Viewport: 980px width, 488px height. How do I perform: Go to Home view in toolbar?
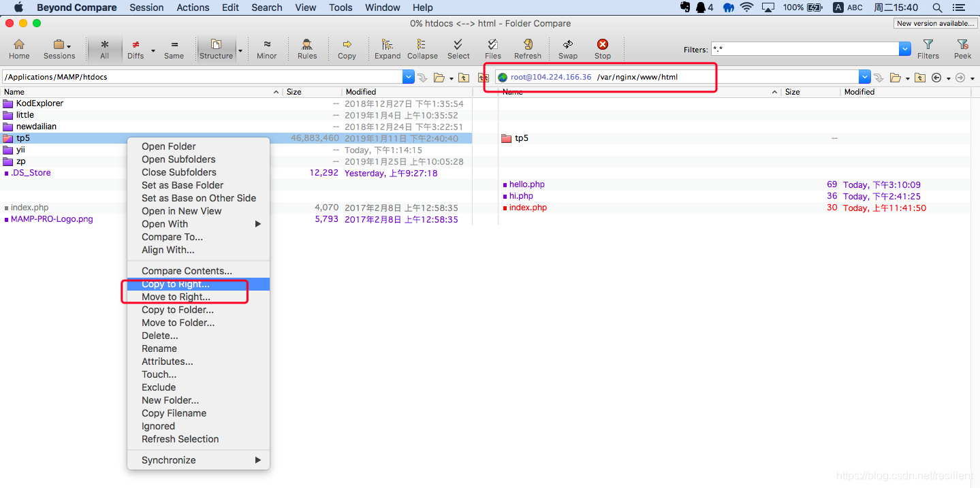coord(19,49)
